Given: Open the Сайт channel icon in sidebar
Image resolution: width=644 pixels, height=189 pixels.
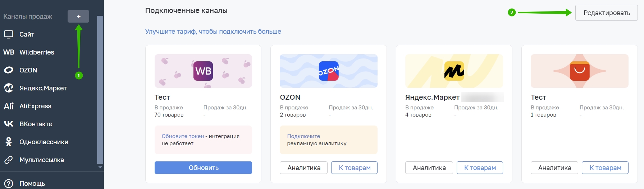Looking at the screenshot, I should coord(8,34).
